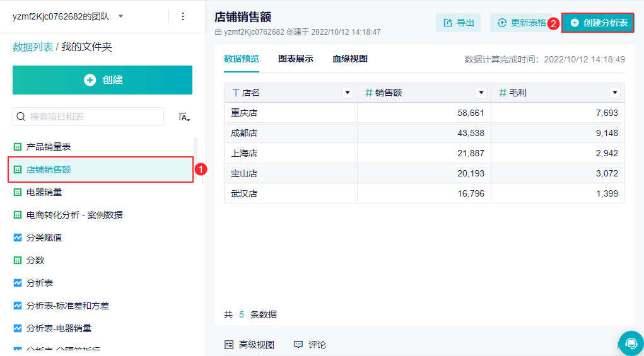This screenshot has height=356, width=644.
Task: Open the 销售额 column filter dropdown
Action: pyautogui.click(x=481, y=93)
